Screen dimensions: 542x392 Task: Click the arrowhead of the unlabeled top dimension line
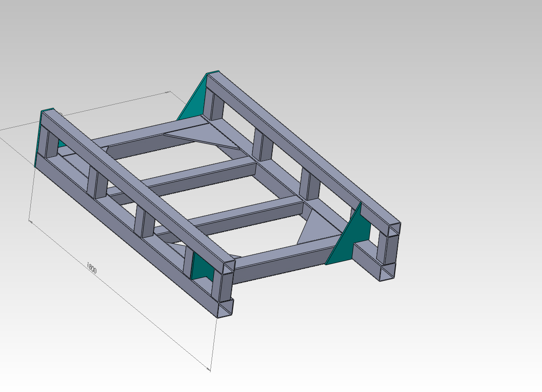tap(168, 92)
